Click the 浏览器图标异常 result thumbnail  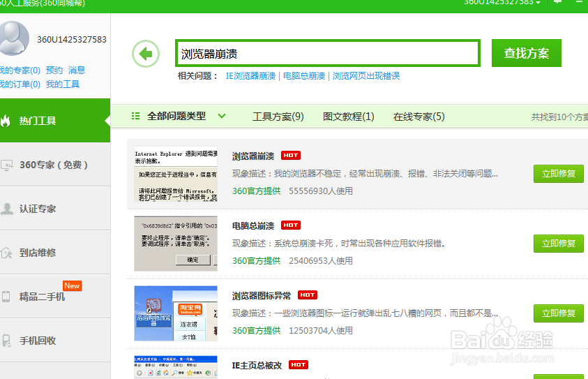click(x=176, y=313)
